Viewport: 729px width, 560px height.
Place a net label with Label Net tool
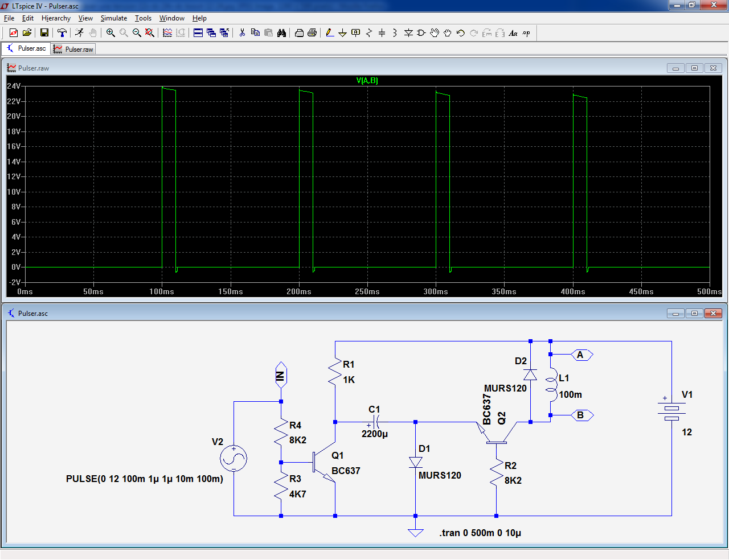[356, 33]
